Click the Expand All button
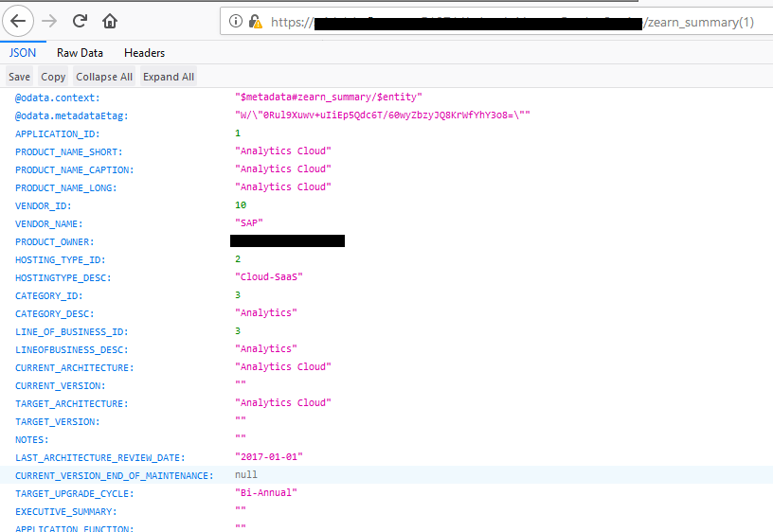This screenshot has height=532, width=773. tap(169, 77)
